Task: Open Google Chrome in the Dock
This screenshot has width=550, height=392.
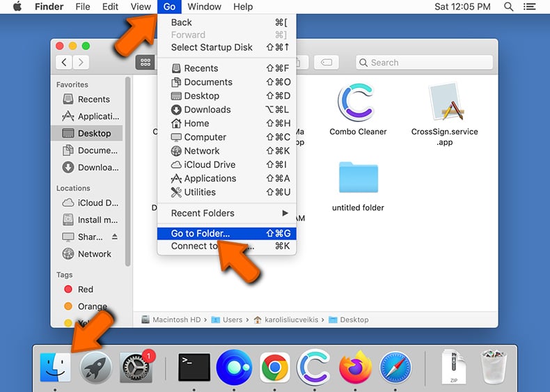Action: pos(274,367)
